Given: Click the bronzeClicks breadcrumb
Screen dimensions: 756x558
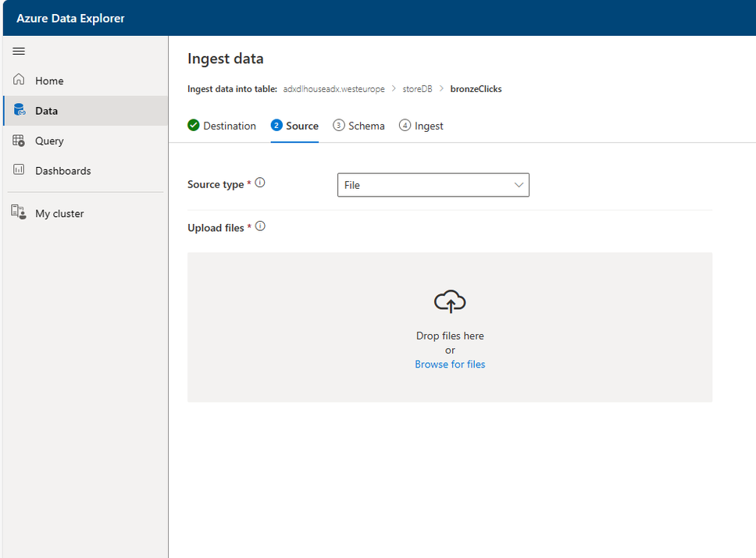Looking at the screenshot, I should pyautogui.click(x=476, y=89).
